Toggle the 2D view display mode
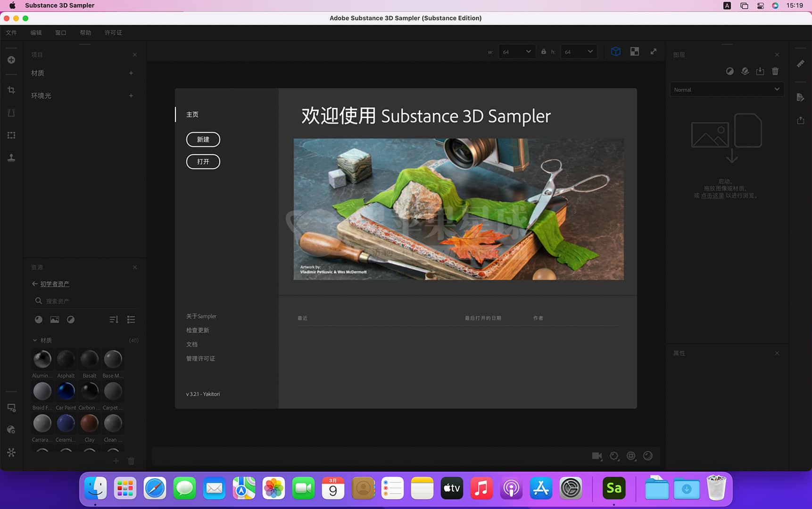The width and height of the screenshot is (812, 509). pyautogui.click(x=635, y=51)
